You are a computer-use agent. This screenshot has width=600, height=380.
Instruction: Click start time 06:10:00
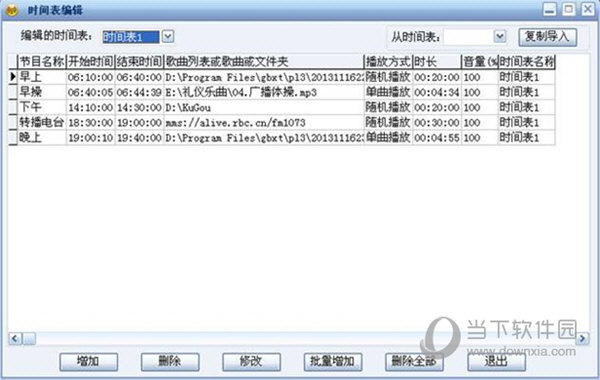(90, 77)
